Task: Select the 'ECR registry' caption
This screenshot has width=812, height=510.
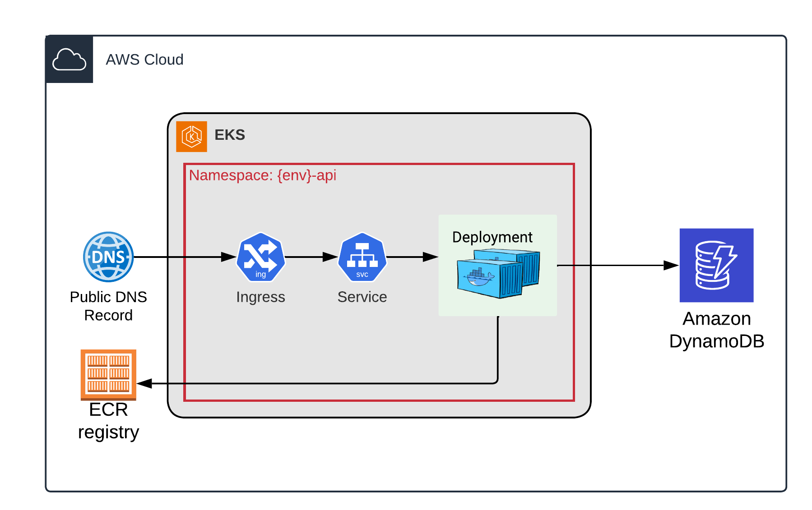Action: 108,421
